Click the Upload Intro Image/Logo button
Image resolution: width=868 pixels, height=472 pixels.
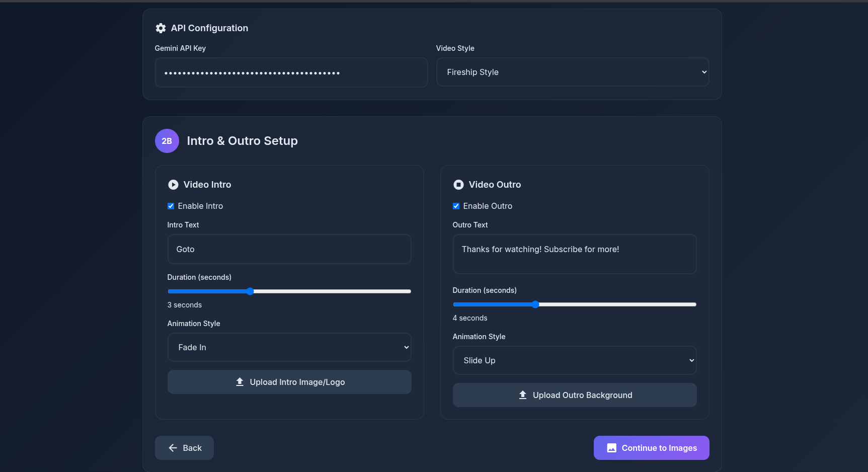(289, 382)
